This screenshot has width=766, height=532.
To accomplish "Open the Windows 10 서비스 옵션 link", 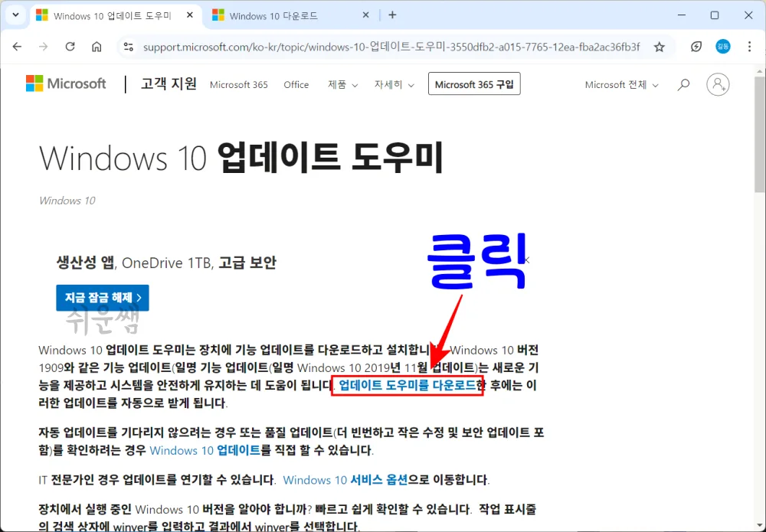I will pos(345,479).
